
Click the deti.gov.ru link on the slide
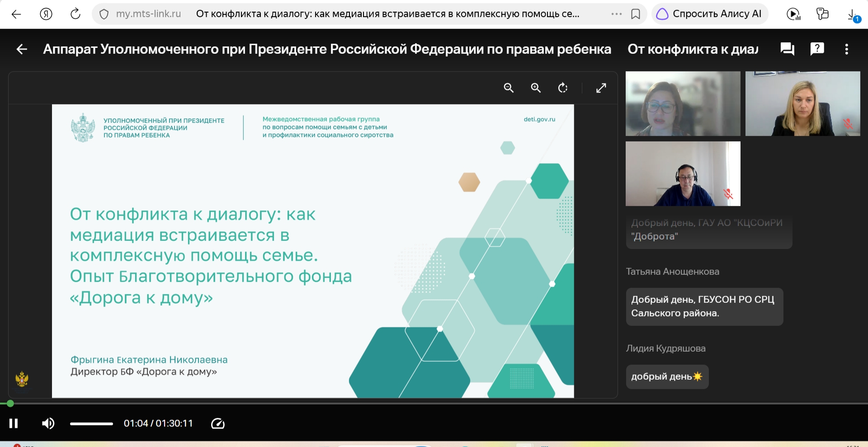[x=539, y=119]
